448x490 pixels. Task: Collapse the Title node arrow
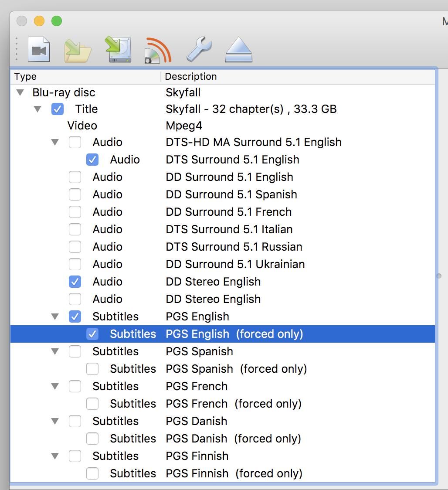pos(37,109)
